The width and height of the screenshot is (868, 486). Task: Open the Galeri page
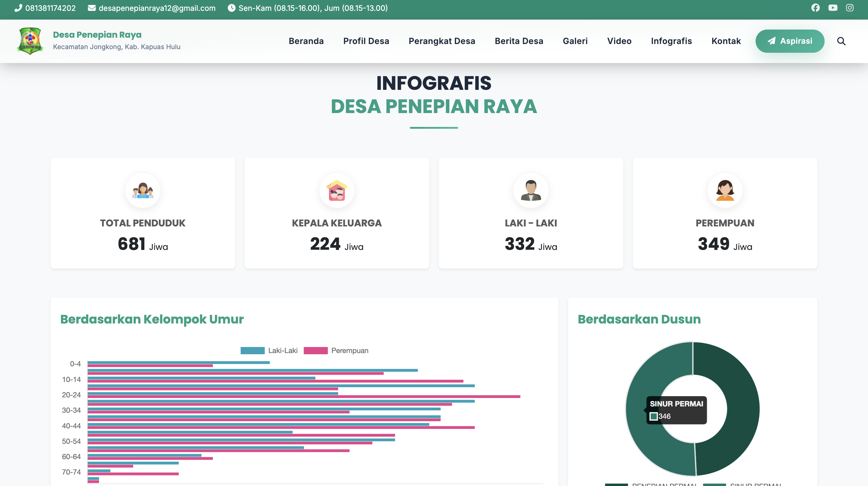pos(575,41)
